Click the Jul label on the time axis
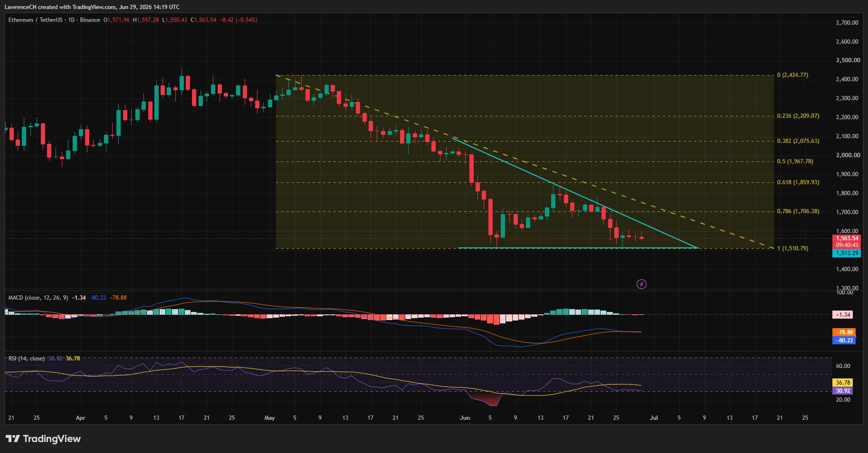868x453 pixels. click(x=654, y=418)
